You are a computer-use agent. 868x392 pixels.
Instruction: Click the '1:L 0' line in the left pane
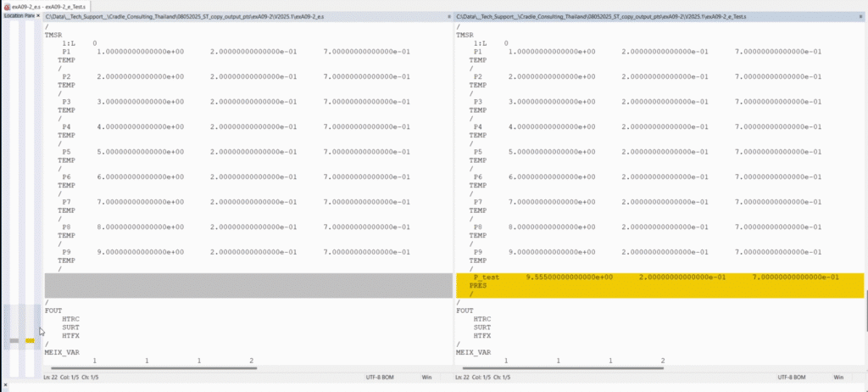tap(79, 43)
